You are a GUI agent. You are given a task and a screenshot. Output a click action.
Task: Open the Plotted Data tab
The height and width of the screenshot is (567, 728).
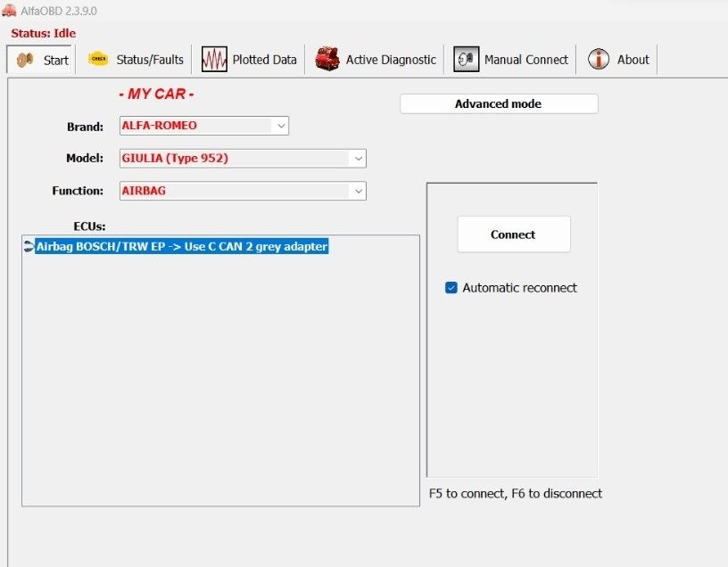coord(249,60)
